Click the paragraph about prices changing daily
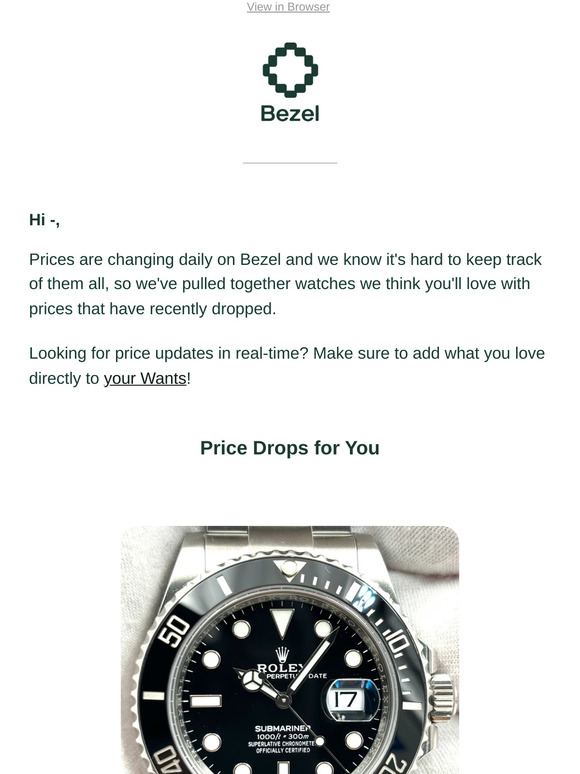The height and width of the screenshot is (774, 580). (287, 284)
